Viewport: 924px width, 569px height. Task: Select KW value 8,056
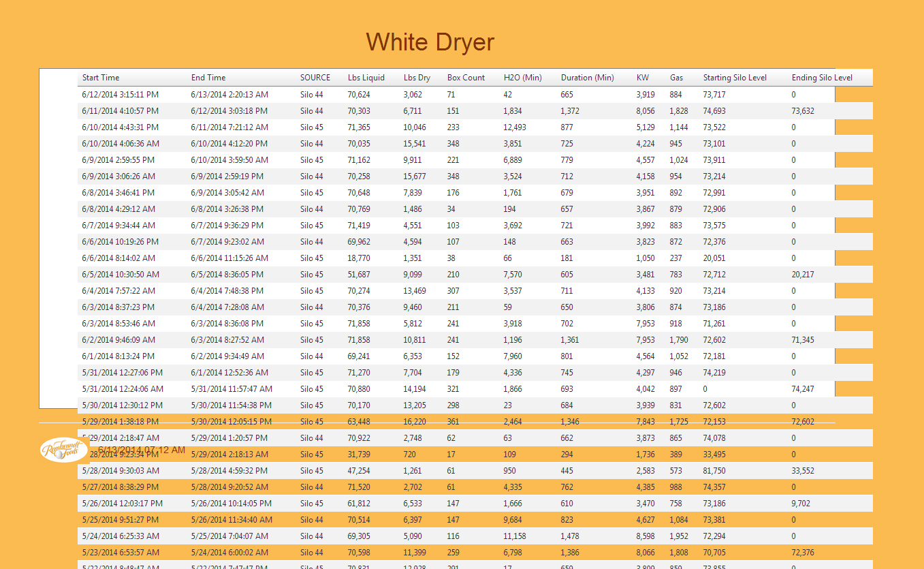(646, 111)
